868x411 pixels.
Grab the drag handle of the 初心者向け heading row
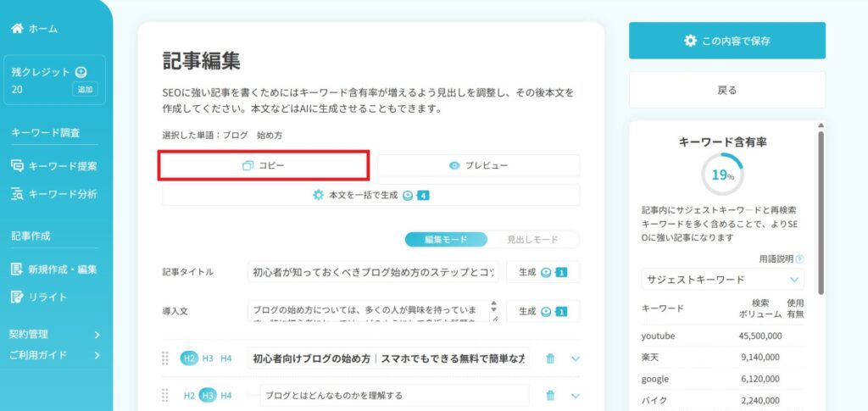pos(165,358)
